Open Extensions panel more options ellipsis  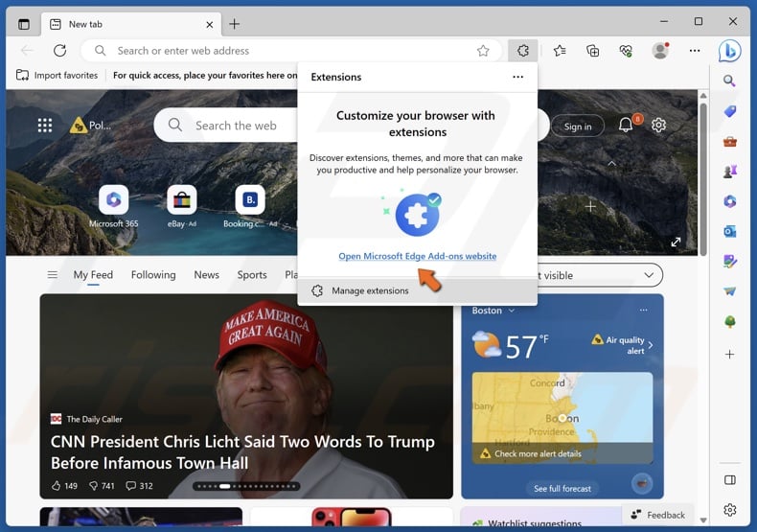click(x=518, y=77)
